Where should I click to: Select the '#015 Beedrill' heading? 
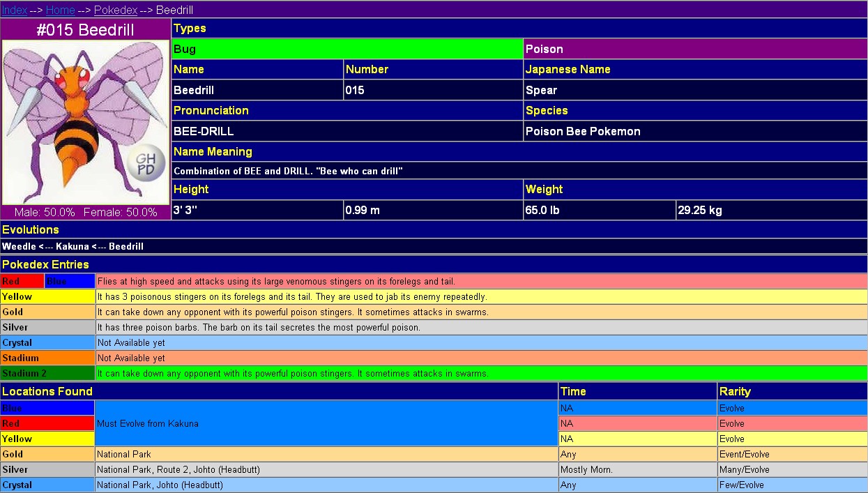coord(86,30)
